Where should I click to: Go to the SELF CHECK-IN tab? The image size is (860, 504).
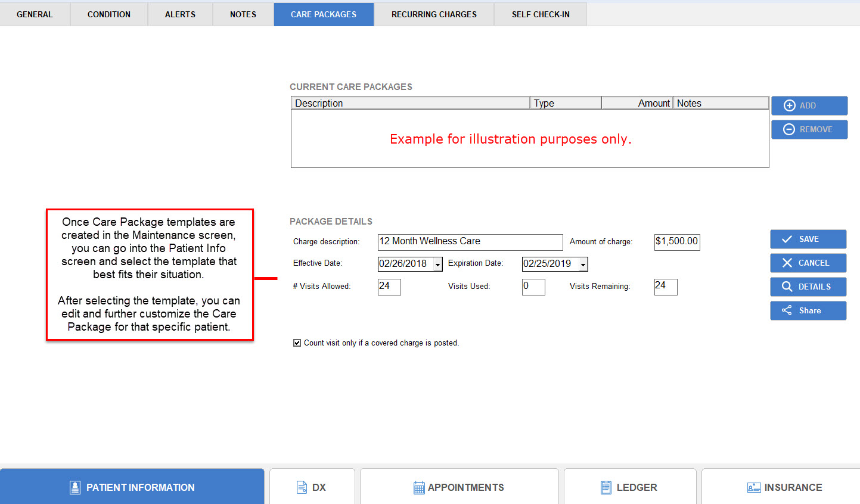(541, 14)
